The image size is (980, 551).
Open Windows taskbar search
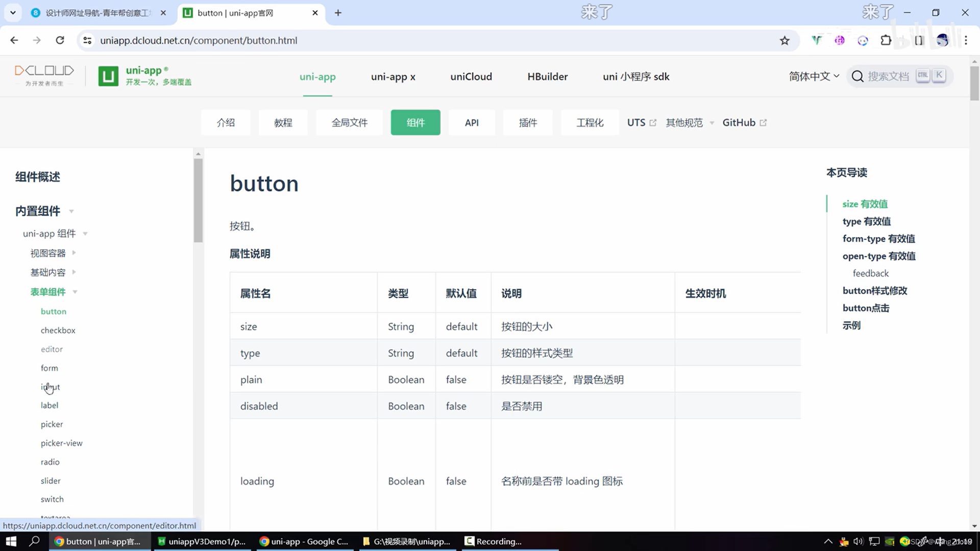tap(35, 541)
